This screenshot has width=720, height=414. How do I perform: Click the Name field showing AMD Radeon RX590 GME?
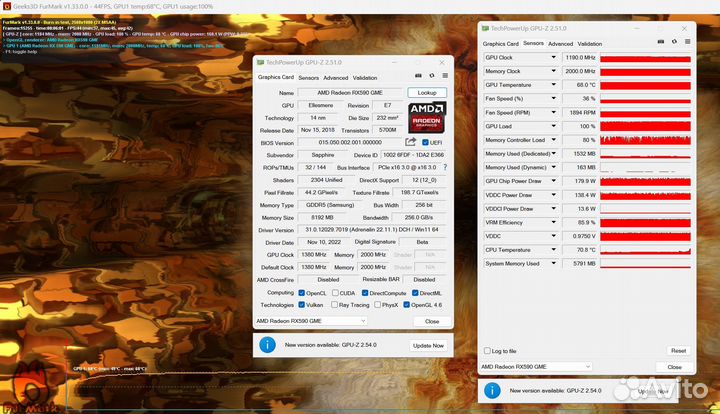(x=350, y=93)
